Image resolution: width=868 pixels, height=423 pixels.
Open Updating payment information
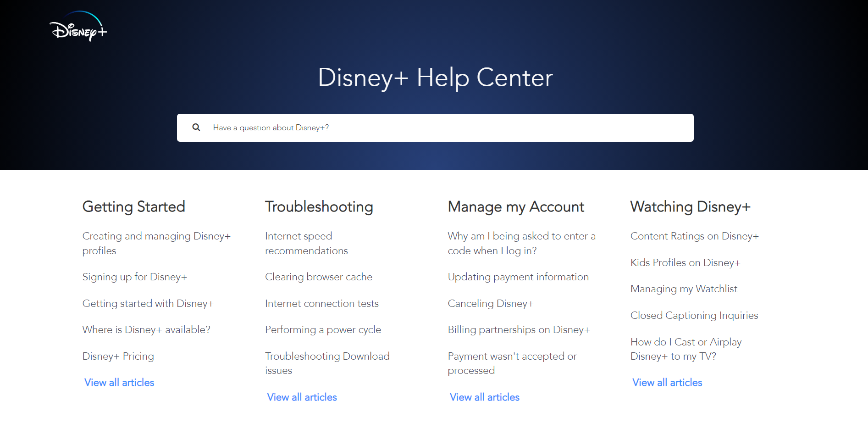519,277
